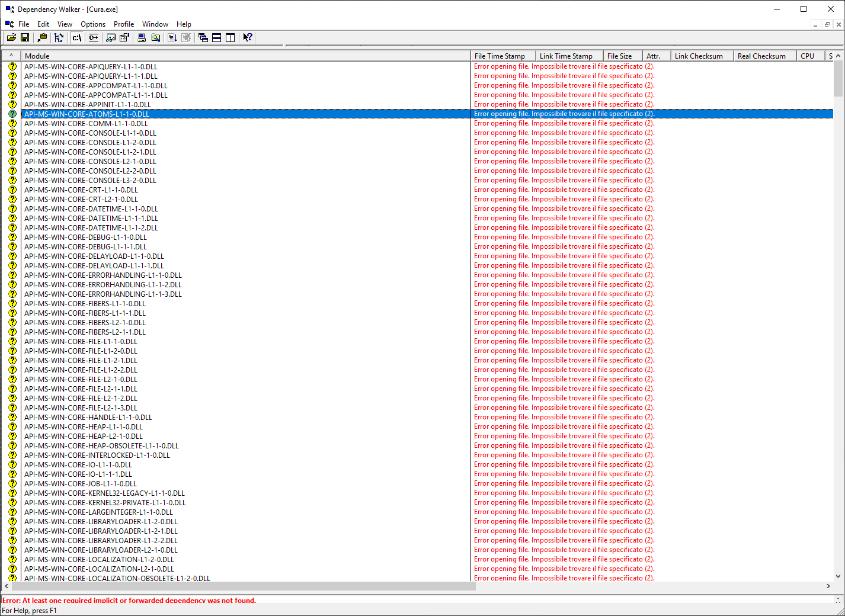Copy the selected module name
This screenshot has height=616, width=845.
click(x=42, y=37)
